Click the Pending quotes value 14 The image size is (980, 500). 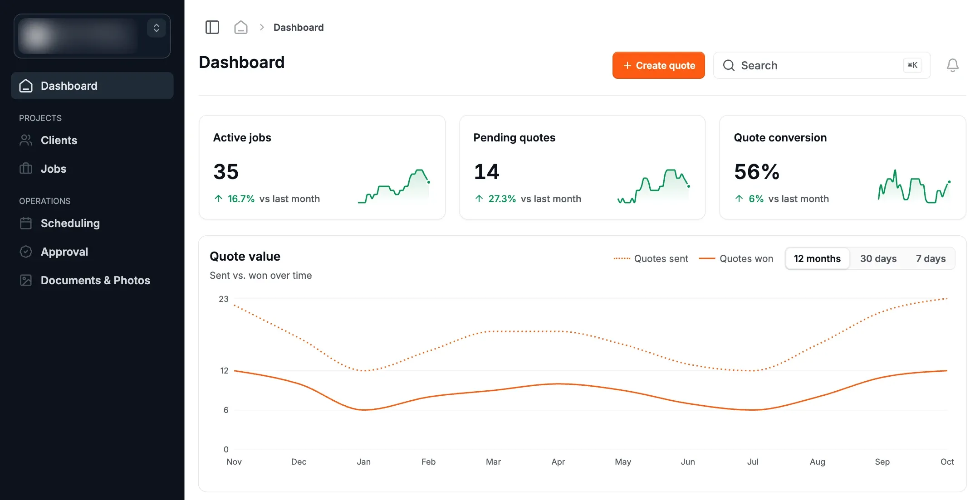pos(486,172)
